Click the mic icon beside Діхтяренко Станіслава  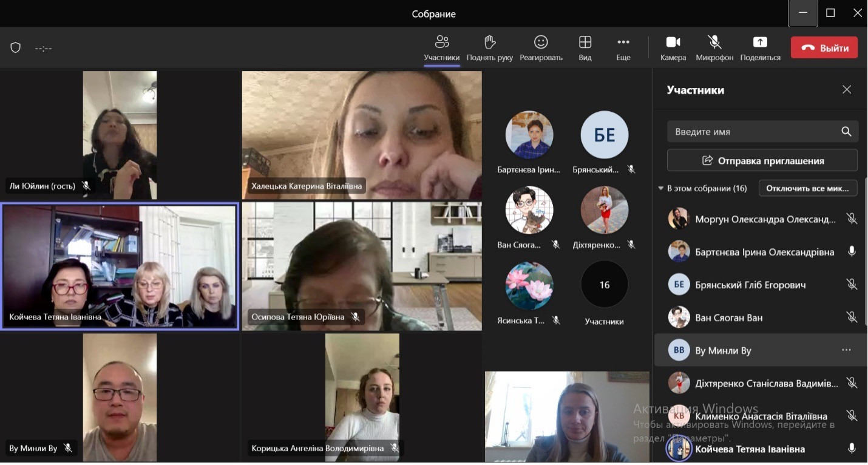[x=852, y=383]
